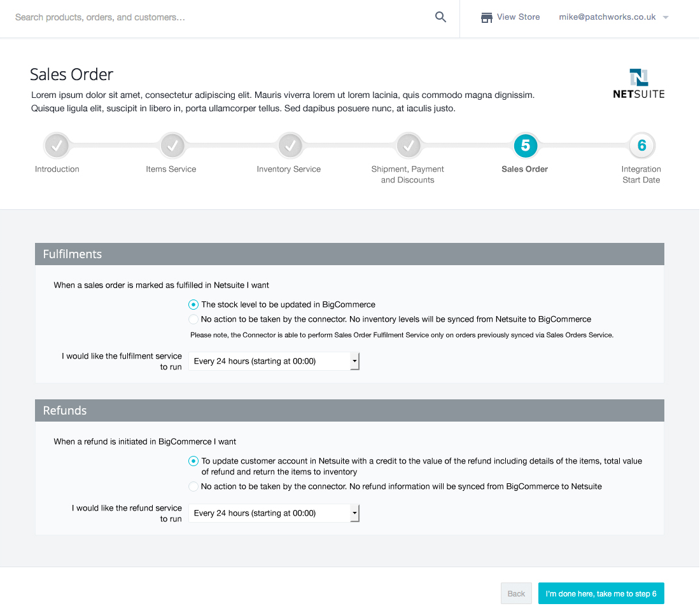Select update customer account with credit option
700x613 pixels.
(x=193, y=461)
